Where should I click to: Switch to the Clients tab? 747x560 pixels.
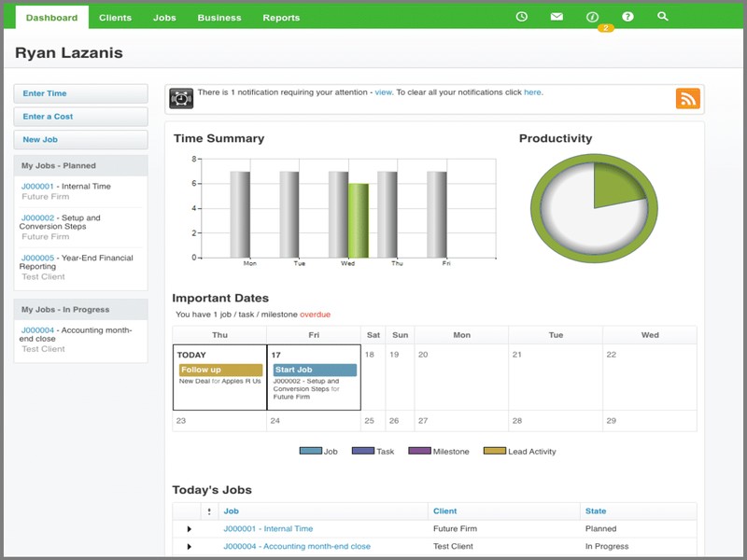[x=115, y=16]
